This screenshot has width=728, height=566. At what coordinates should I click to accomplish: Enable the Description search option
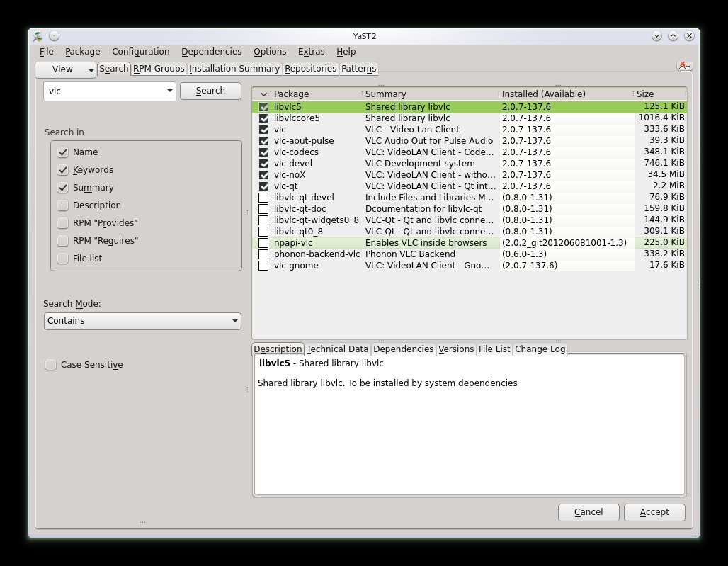click(63, 205)
